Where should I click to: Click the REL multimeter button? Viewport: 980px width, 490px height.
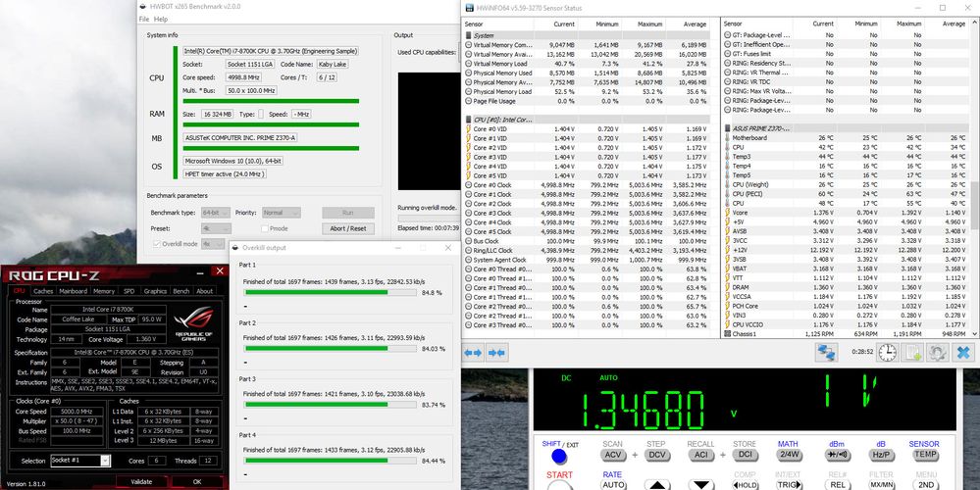[x=837, y=485]
